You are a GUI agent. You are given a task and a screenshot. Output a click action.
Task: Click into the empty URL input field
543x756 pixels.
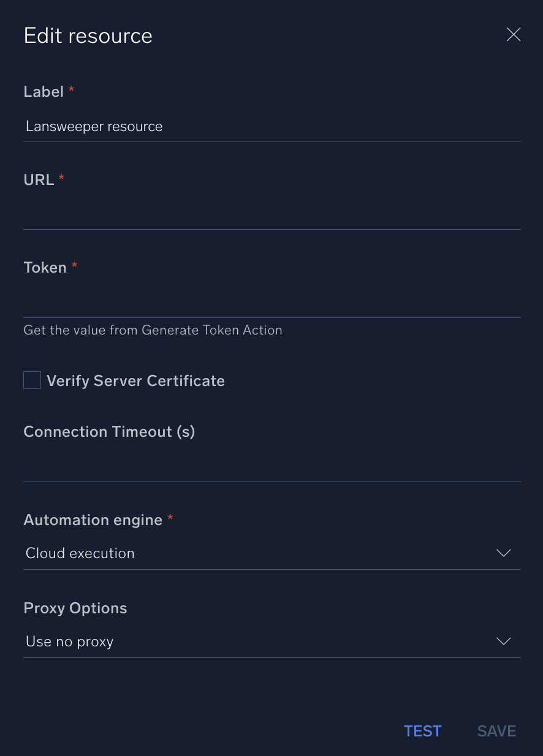(271, 215)
